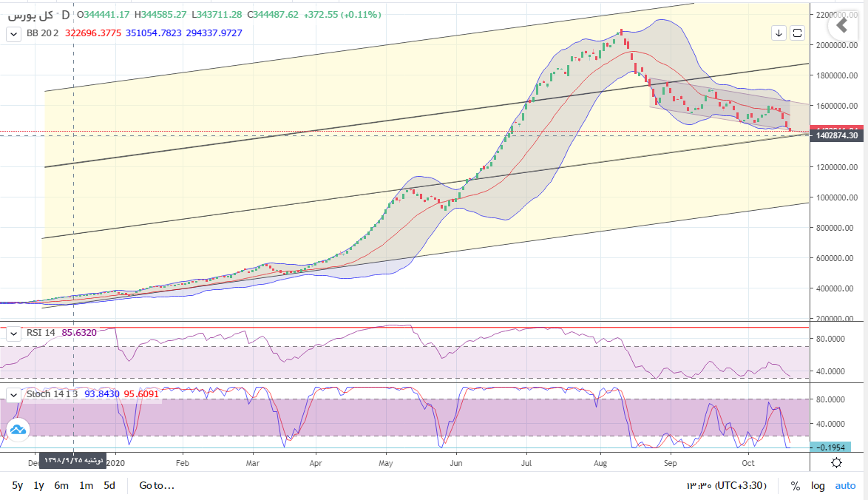868x500 pixels.
Task: Toggle percent scale mode
Action: (x=796, y=486)
